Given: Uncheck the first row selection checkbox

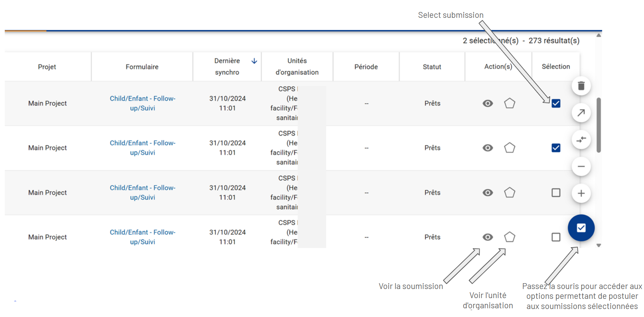Looking at the screenshot, I should point(556,103).
